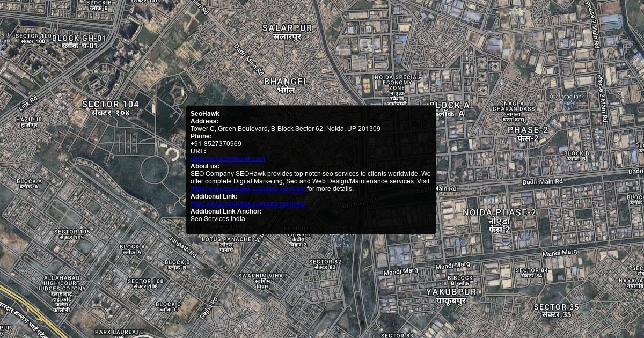Click the YAKUBPUR locality label

click(x=451, y=292)
